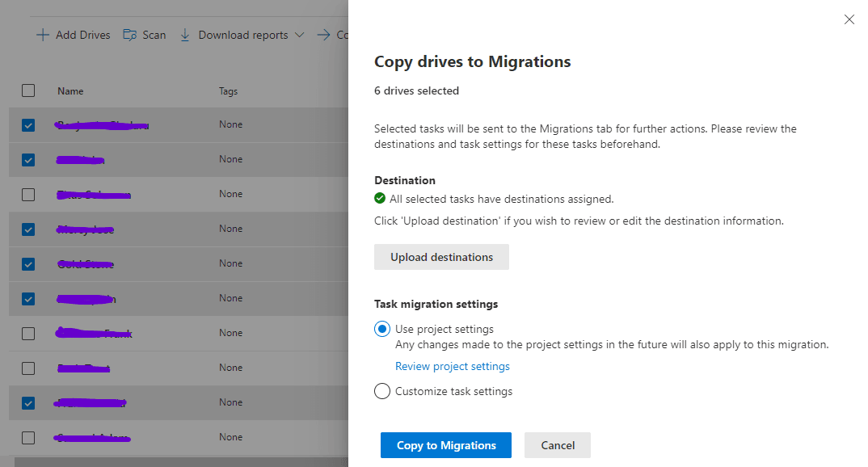This screenshot has width=868, height=467.
Task: Uncheck the first drive row checkbox
Action: click(28, 125)
